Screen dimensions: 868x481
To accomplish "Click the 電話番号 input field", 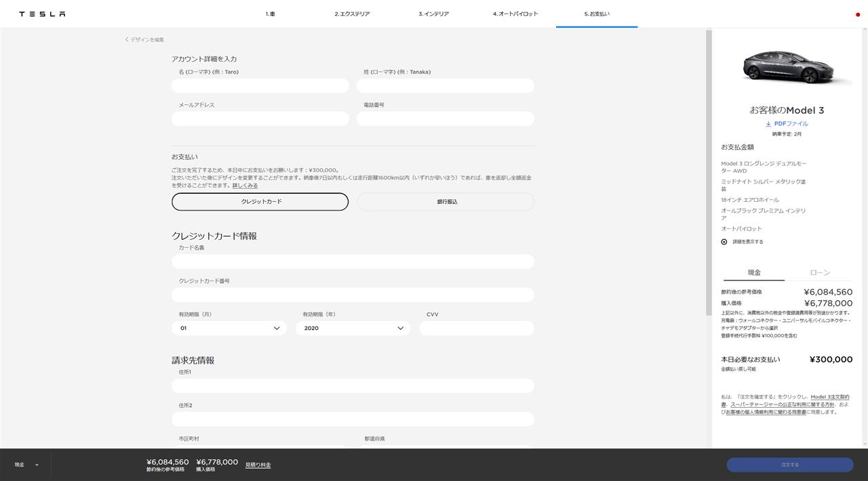I will (446, 119).
